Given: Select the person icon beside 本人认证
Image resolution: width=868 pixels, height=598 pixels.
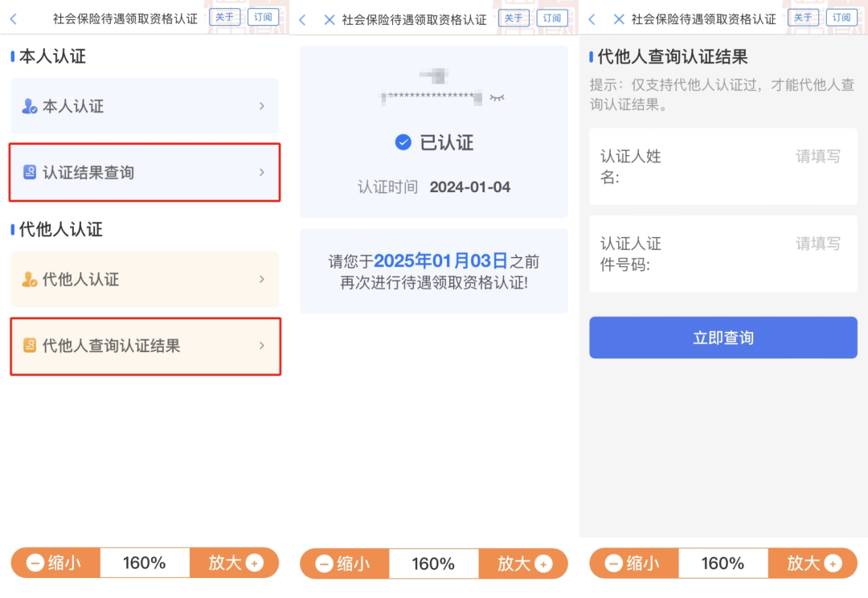Looking at the screenshot, I should coord(31,106).
